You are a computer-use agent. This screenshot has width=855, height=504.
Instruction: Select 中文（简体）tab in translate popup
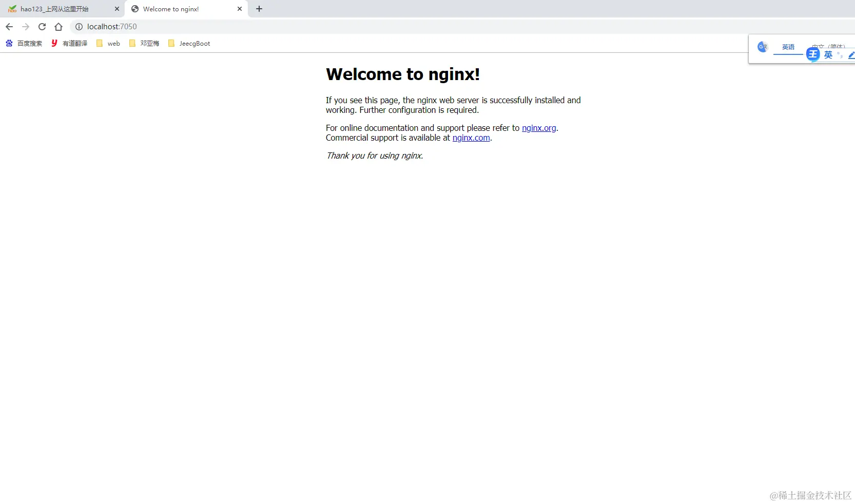(828, 47)
